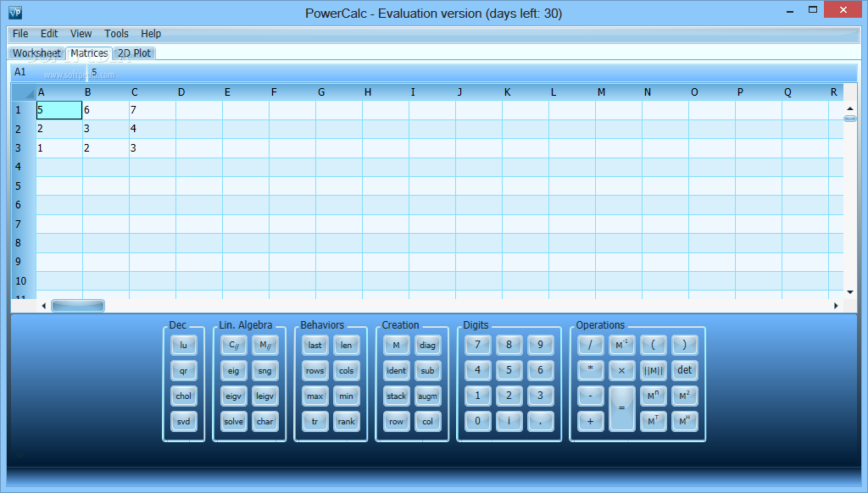Click the solve button
The height and width of the screenshot is (493, 868).
(x=234, y=422)
